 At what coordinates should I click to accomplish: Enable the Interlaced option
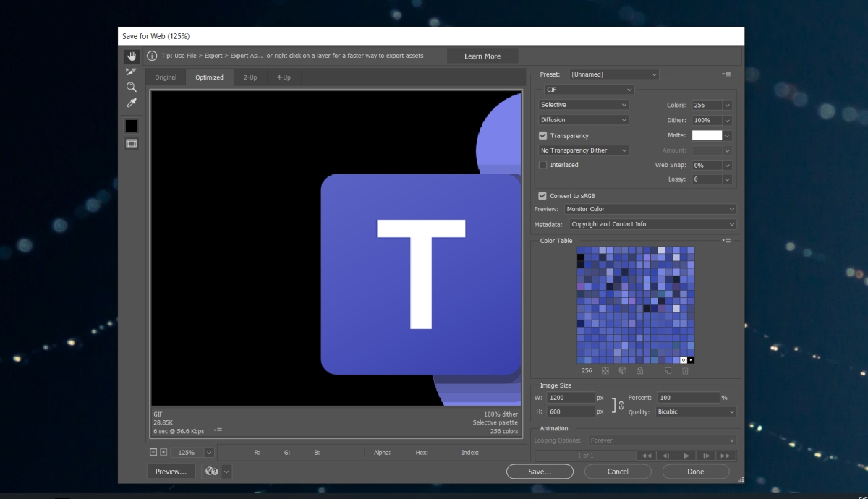(x=542, y=165)
